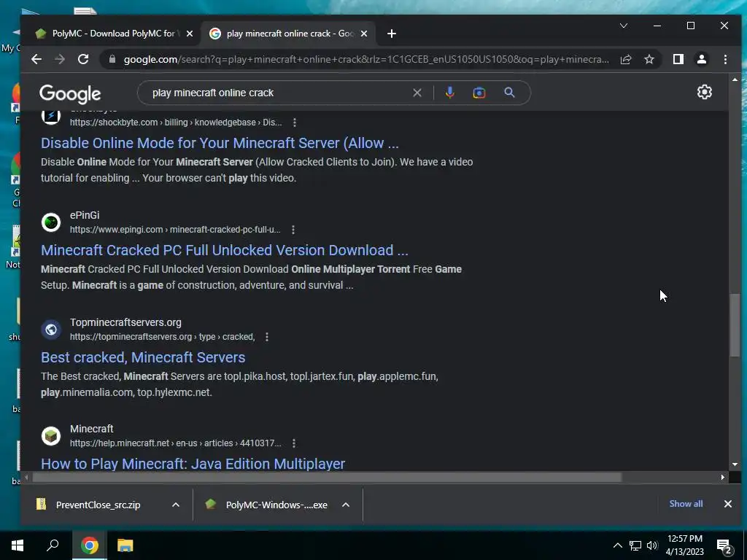This screenshot has height=560, width=747.
Task: View site information lock icon
Action: point(112,59)
